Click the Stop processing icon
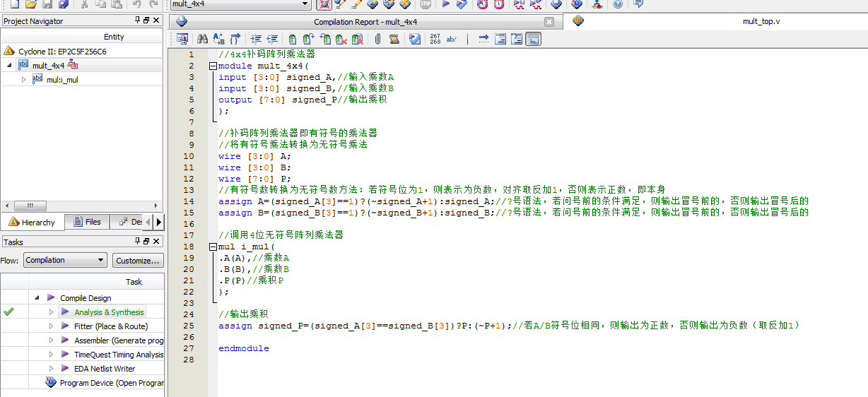The width and height of the screenshot is (868, 397). click(x=425, y=4)
